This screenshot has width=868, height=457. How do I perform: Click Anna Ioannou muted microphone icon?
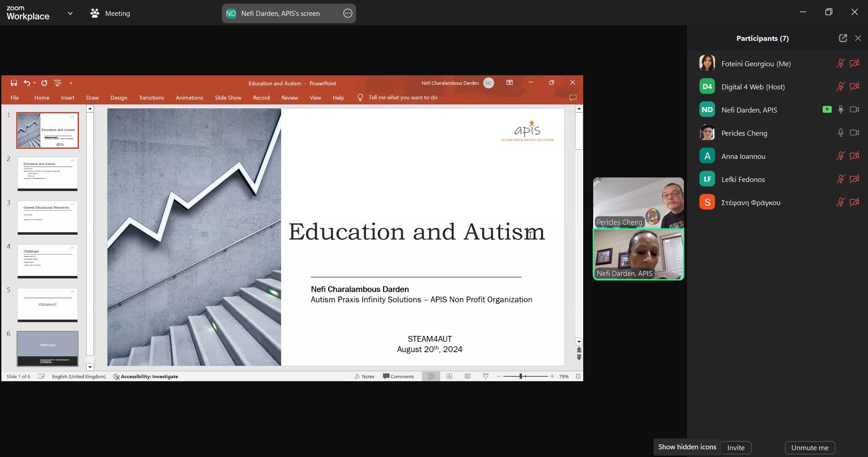pyautogui.click(x=841, y=156)
